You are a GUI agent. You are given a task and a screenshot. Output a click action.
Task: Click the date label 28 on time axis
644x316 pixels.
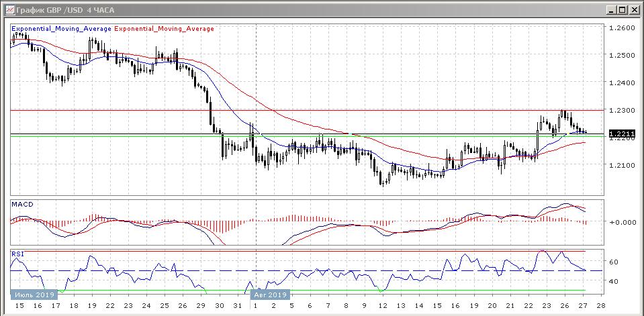(599, 305)
